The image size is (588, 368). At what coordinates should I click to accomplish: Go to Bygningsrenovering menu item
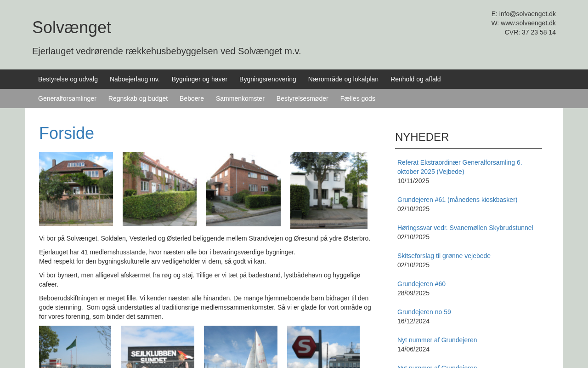click(268, 79)
